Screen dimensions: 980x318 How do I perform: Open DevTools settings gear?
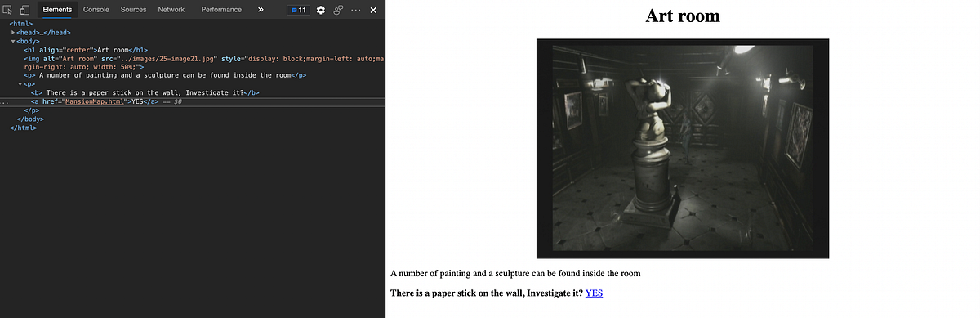(x=320, y=10)
